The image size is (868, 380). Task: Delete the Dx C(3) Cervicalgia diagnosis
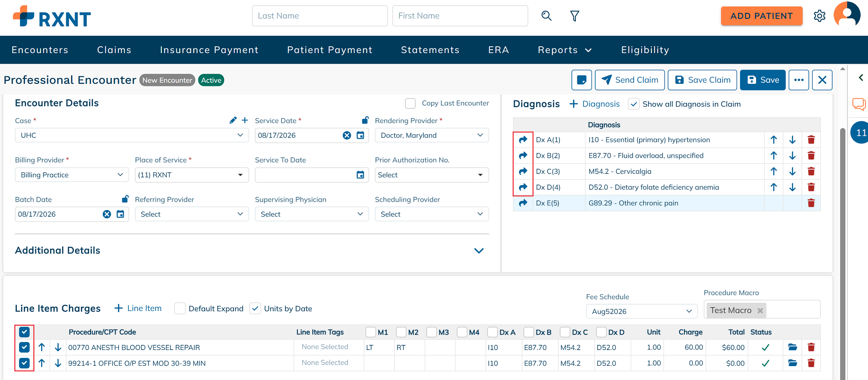pyautogui.click(x=811, y=171)
